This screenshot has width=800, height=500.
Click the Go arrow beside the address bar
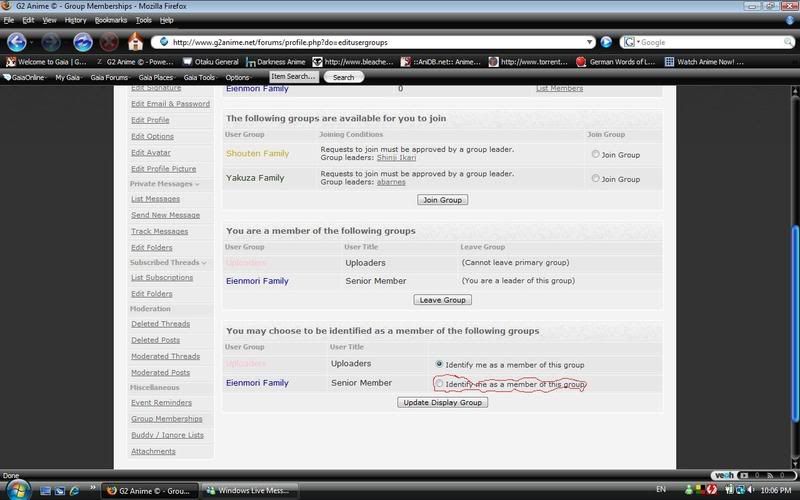click(x=606, y=42)
